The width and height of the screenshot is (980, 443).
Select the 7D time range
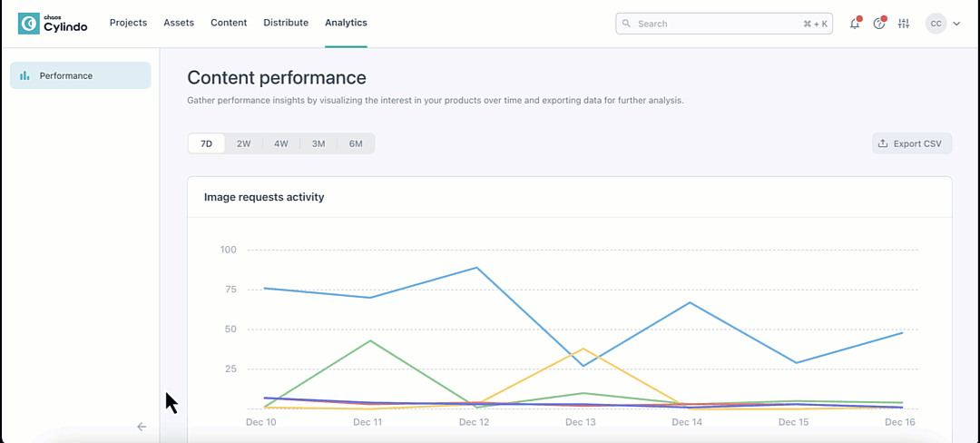(x=206, y=143)
